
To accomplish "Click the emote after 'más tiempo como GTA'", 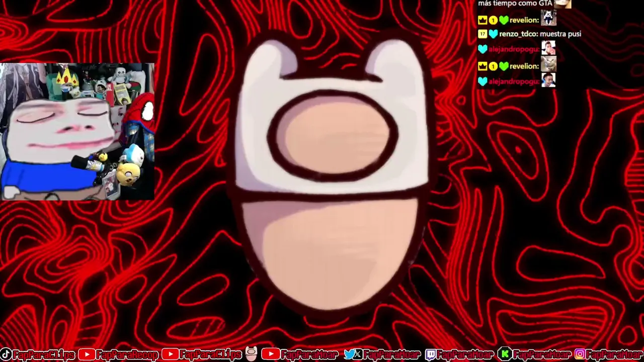I will [562, 4].
